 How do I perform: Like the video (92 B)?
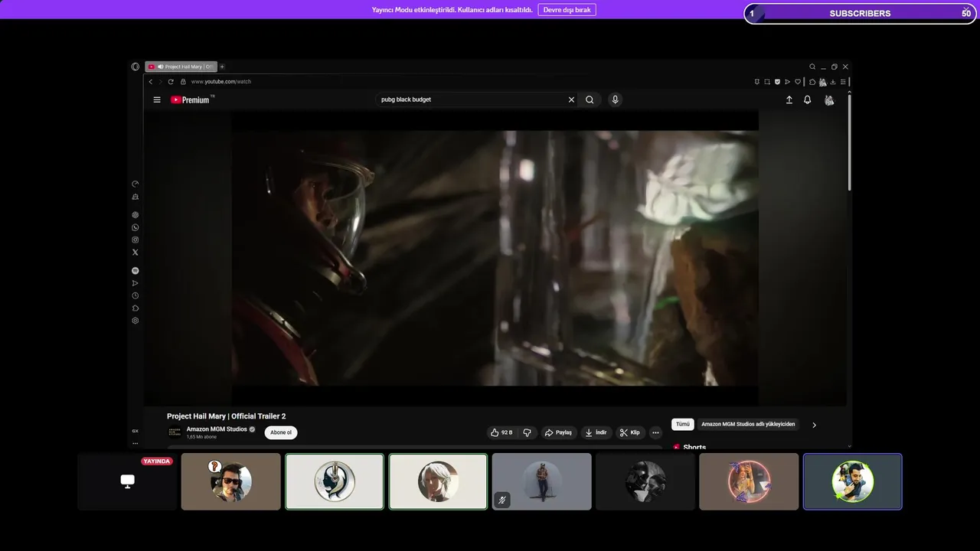[501, 432]
